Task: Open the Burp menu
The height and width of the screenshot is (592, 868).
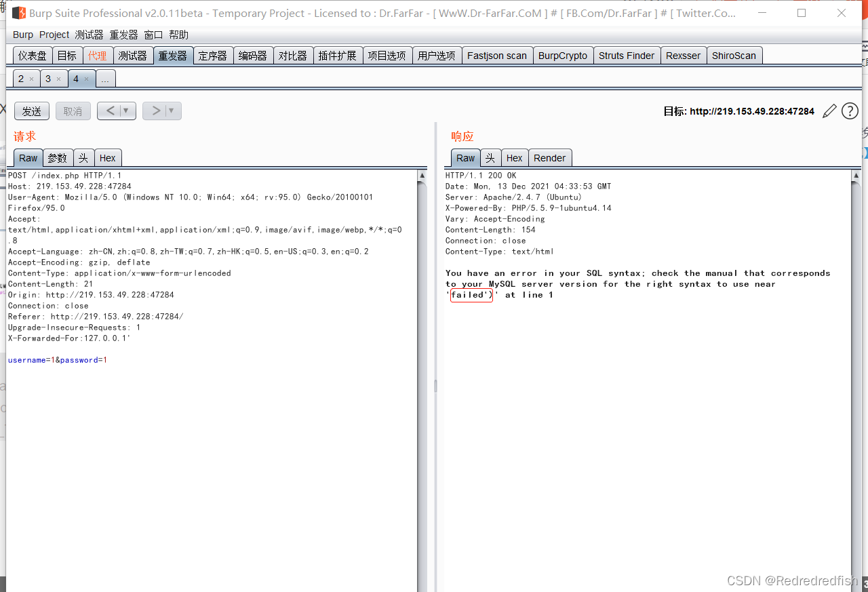Action: [23, 35]
